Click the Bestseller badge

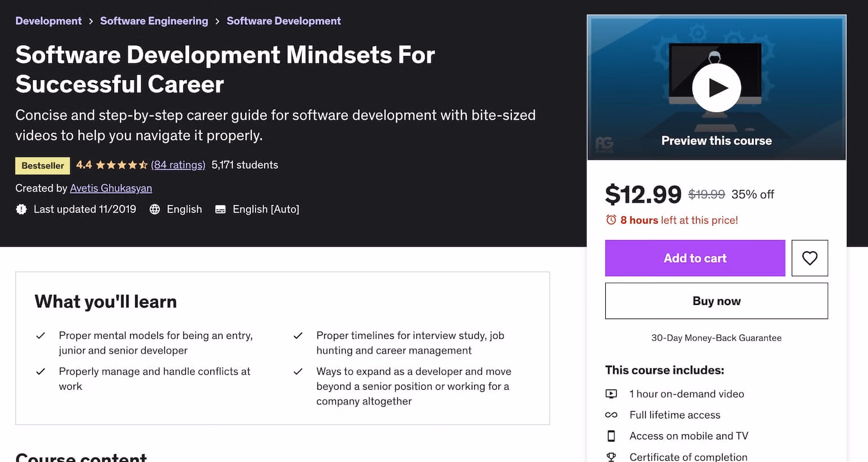(42, 165)
